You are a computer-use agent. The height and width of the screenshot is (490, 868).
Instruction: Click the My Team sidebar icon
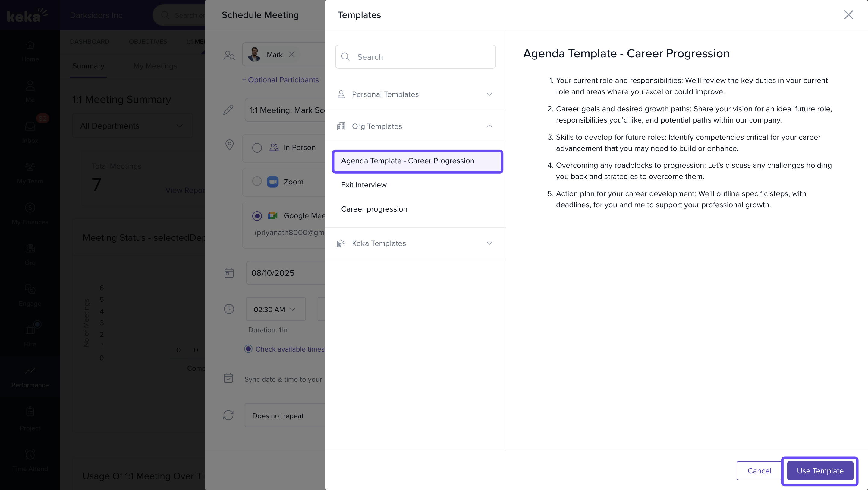click(x=30, y=167)
